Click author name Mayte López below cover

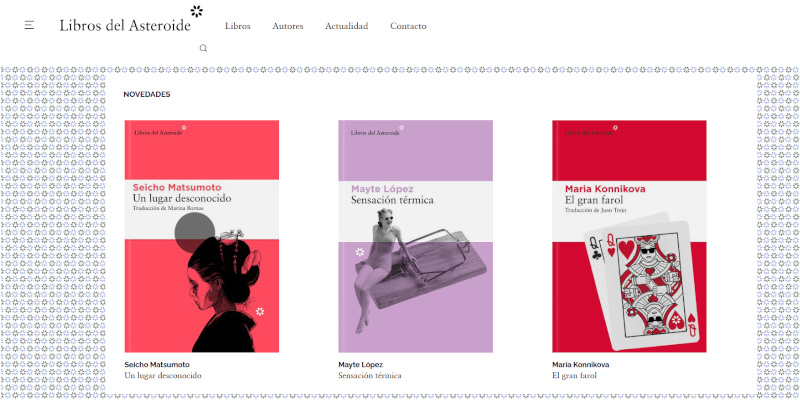point(360,365)
